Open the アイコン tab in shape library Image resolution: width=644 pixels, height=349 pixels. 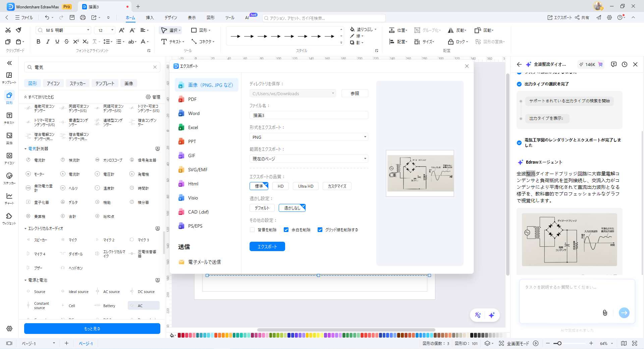(x=53, y=83)
